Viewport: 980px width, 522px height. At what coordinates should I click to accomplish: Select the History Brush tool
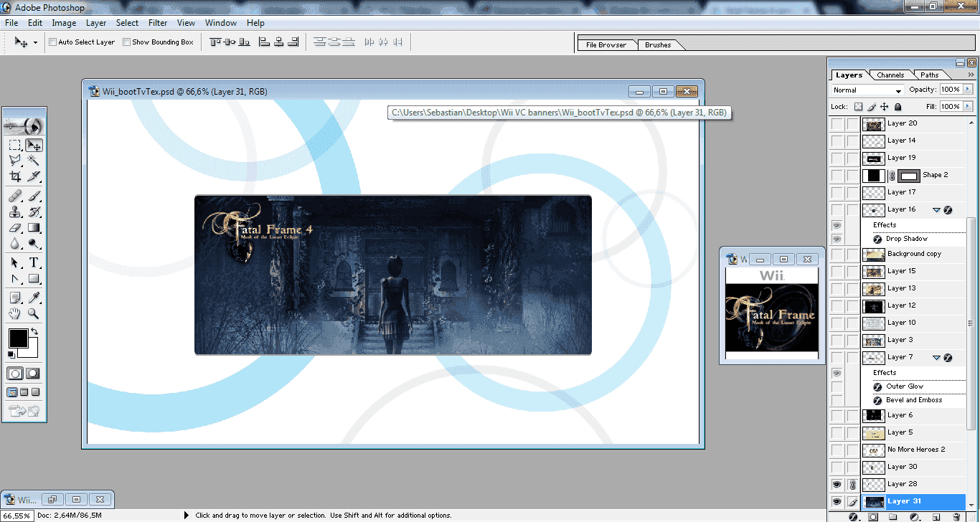34,212
